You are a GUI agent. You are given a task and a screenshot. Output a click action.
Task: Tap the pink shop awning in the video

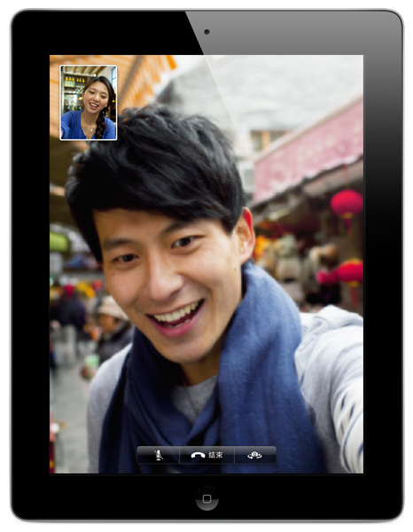click(308, 151)
